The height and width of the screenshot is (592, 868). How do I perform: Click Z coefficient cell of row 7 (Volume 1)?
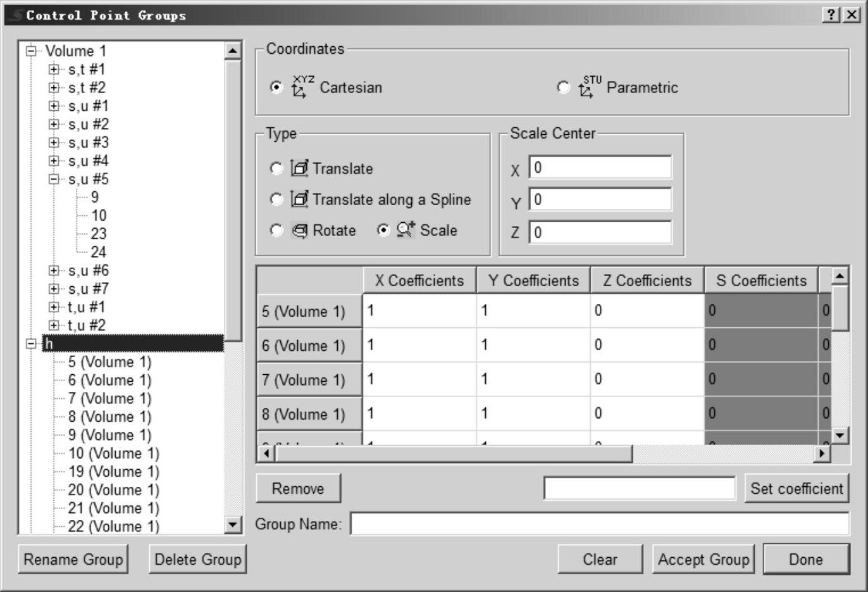[x=647, y=379]
